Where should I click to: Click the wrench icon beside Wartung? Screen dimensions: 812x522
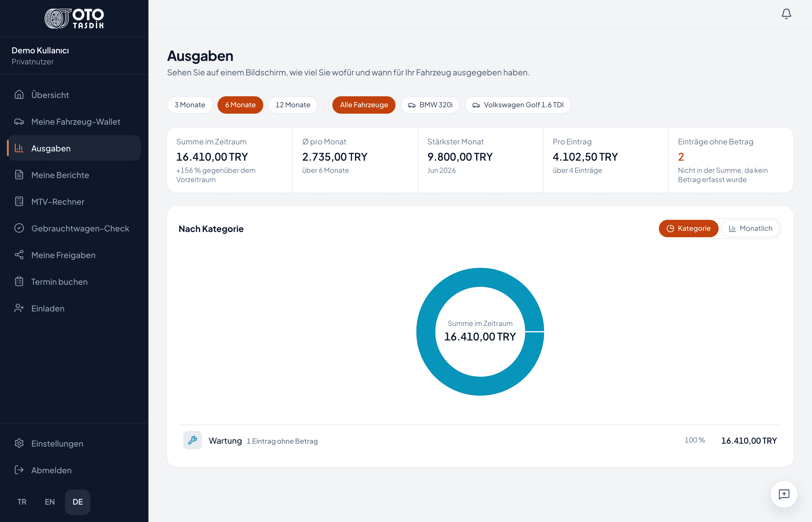coord(193,440)
